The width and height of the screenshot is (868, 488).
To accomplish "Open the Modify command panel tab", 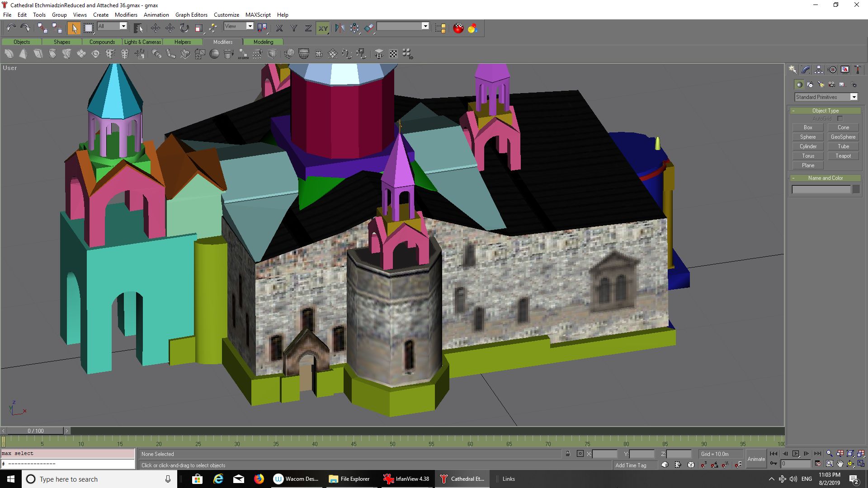I will click(x=806, y=70).
